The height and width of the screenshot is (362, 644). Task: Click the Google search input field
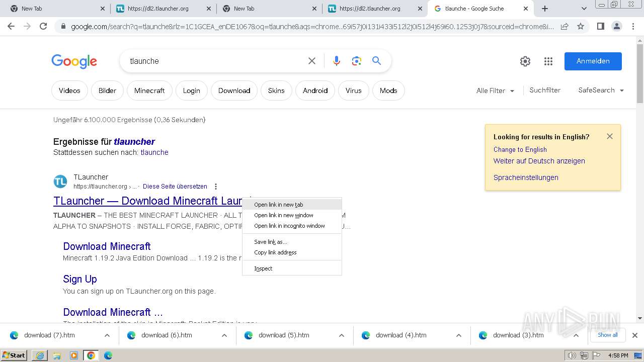point(216,61)
